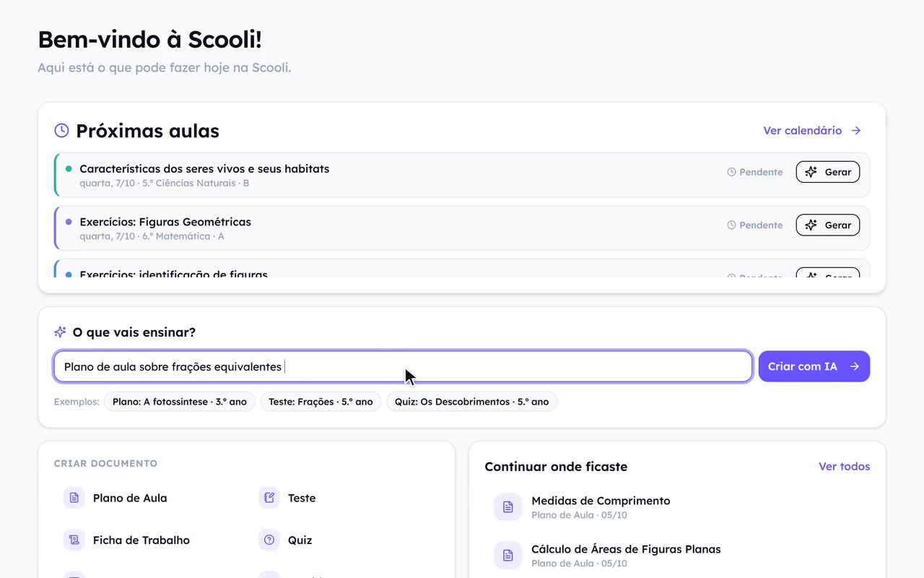Generate content for Exercícios: Figuras Geométricas
The width and height of the screenshot is (924, 578).
click(828, 225)
